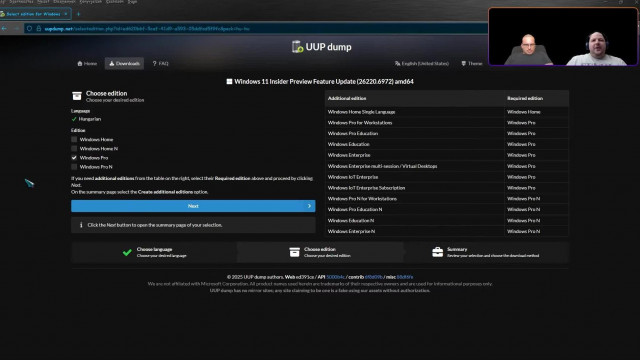The height and width of the screenshot is (360, 640).
Task: Click the webcam overlay thumbnail
Action: pyautogui.click(x=563, y=37)
